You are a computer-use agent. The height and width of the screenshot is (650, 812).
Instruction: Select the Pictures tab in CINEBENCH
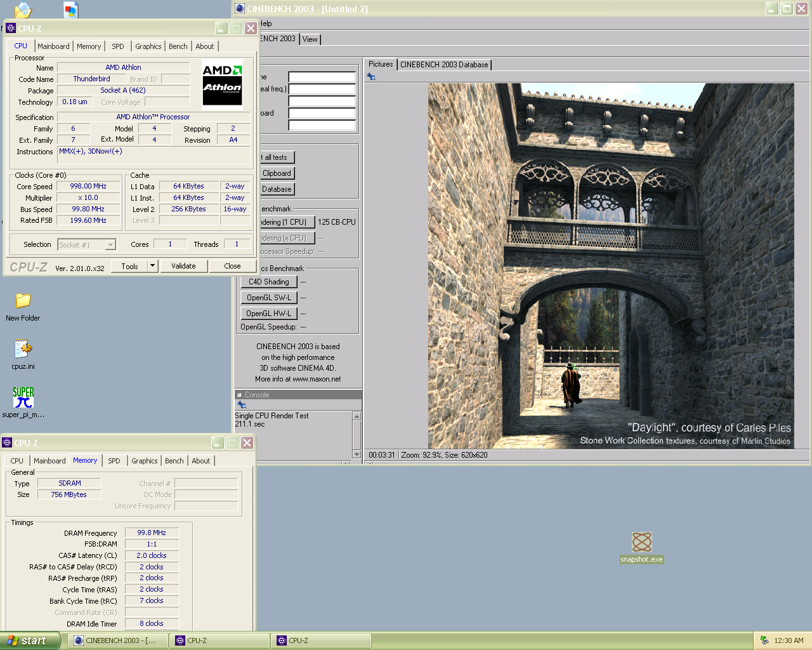381,64
